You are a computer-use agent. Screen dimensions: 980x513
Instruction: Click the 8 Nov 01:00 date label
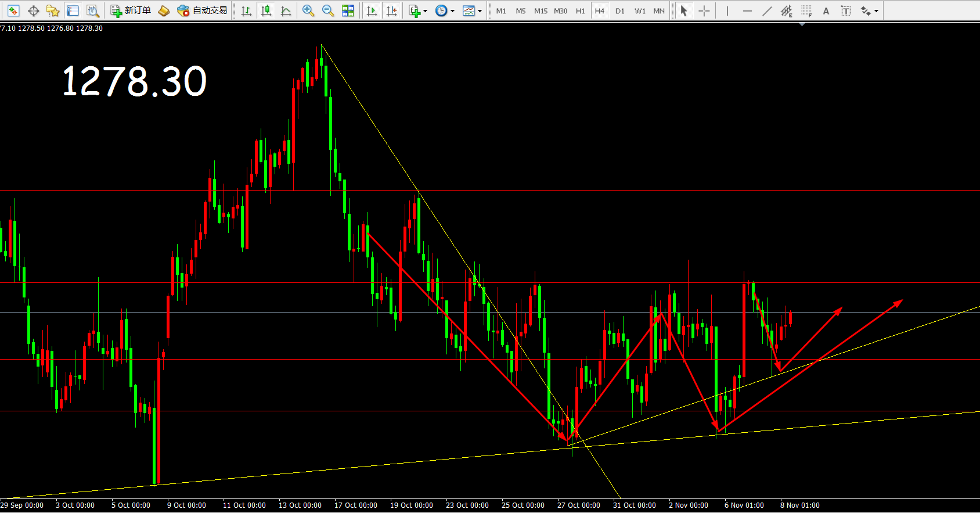click(800, 505)
